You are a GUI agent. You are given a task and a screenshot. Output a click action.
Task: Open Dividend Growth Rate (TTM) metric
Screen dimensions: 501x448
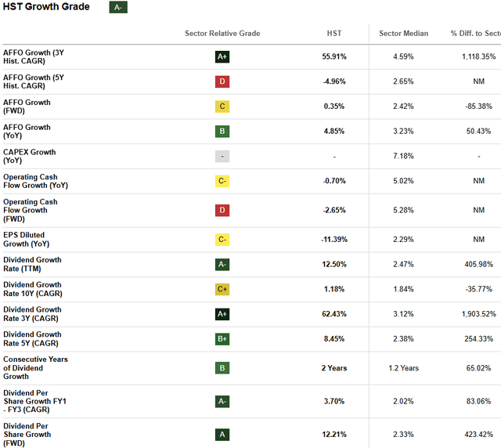[x=32, y=264]
